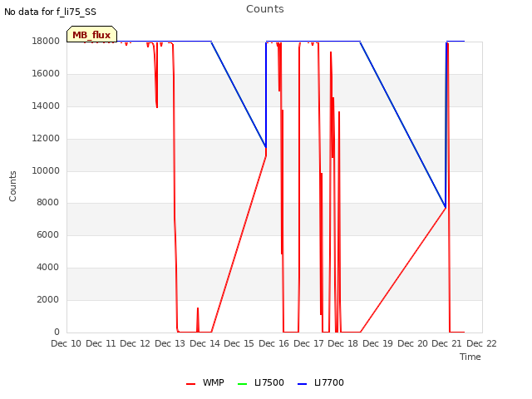Click the 16000 y-axis tick label
Screen dimensions: 532x399
(x=46, y=74)
